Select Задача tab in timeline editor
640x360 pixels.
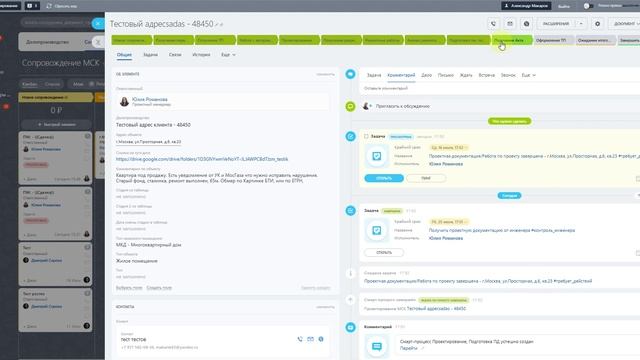[374, 75]
